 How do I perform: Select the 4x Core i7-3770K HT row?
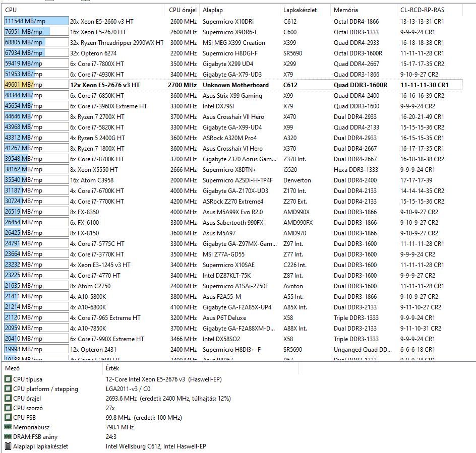tap(233, 254)
